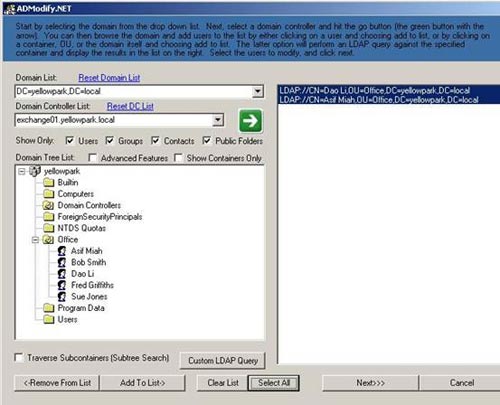This screenshot has width=500, height=405.
Task: Click the Select All button
Action: (274, 383)
